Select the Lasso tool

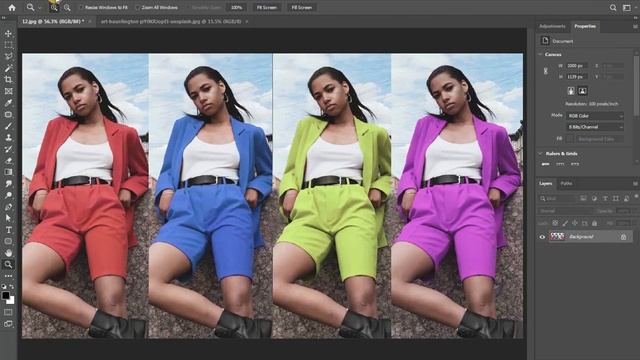[8, 56]
